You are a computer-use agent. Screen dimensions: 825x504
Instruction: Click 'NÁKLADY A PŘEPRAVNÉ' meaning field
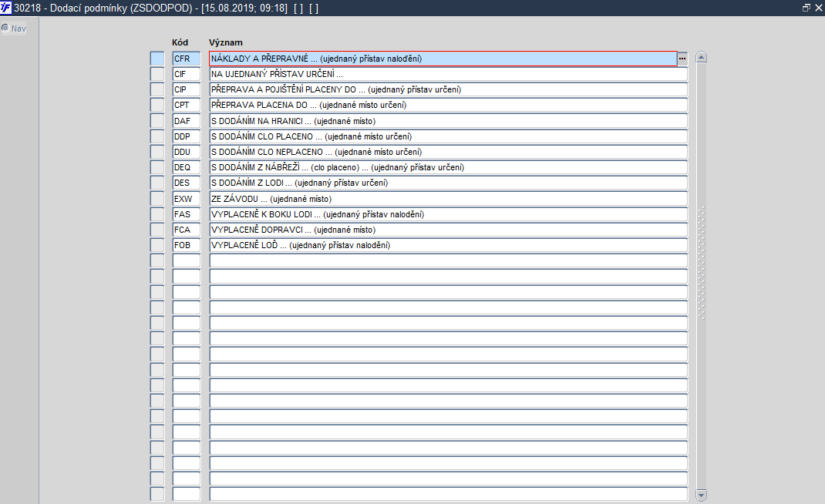click(443, 59)
